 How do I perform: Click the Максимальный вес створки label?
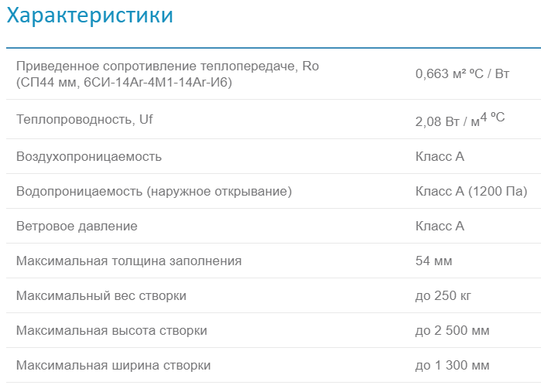click(101, 295)
